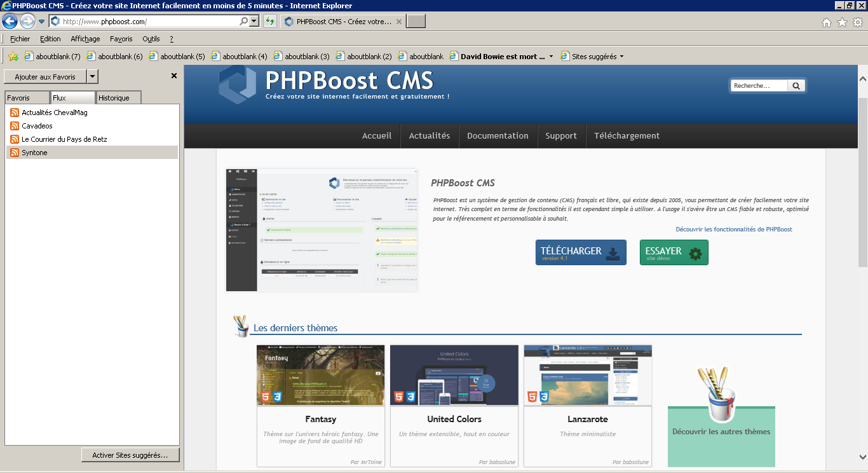The width and height of the screenshot is (868, 473).
Task: Switch to the Historique tab
Action: click(x=118, y=98)
